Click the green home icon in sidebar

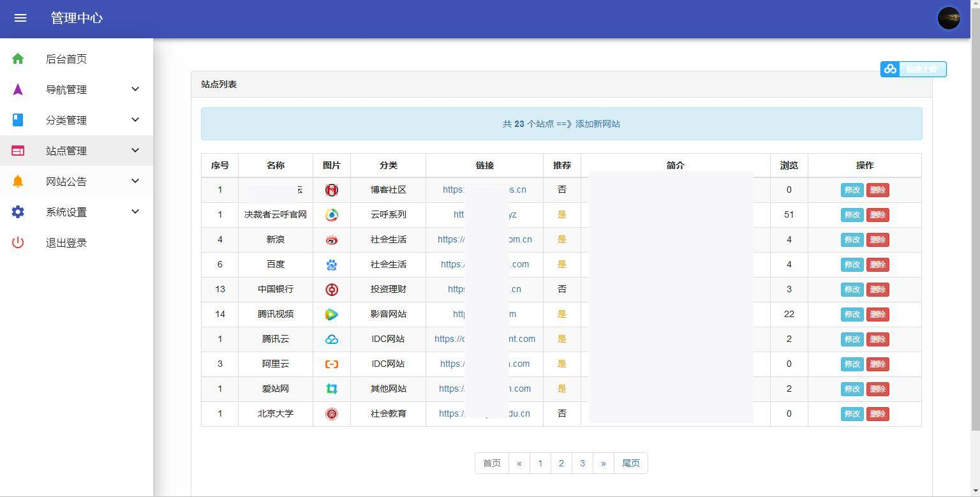point(17,59)
